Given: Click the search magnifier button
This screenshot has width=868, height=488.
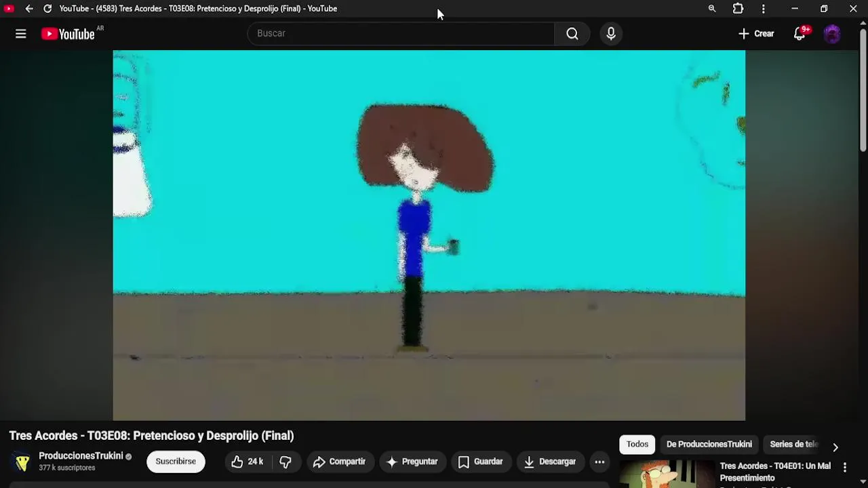Looking at the screenshot, I should point(572,33).
